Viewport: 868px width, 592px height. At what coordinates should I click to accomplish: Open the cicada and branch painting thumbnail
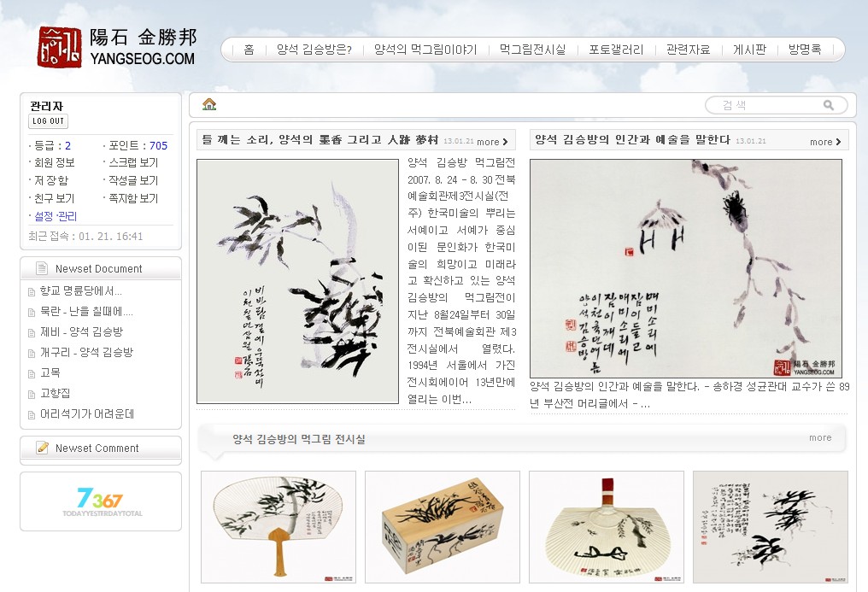(686, 269)
